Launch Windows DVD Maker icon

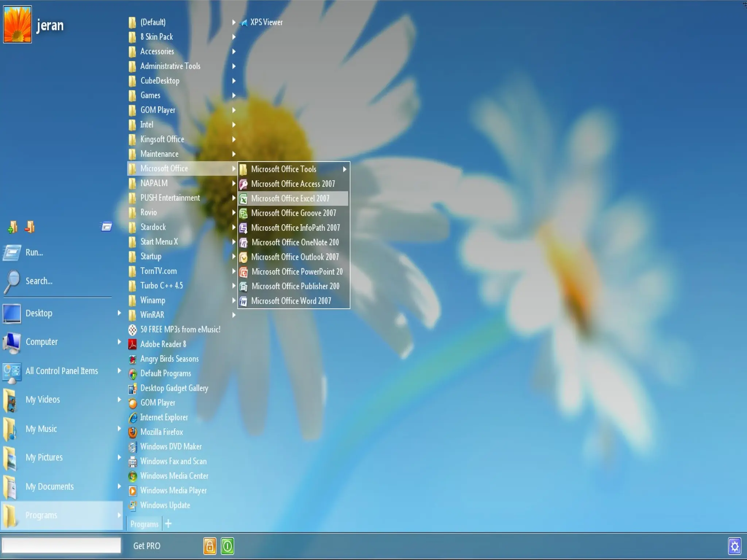pos(133,447)
